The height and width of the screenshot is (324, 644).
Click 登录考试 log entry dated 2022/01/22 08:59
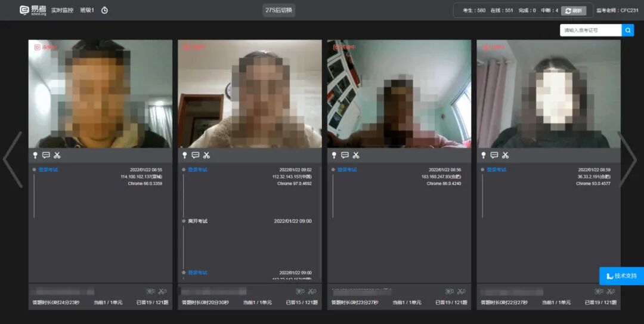[497, 169]
